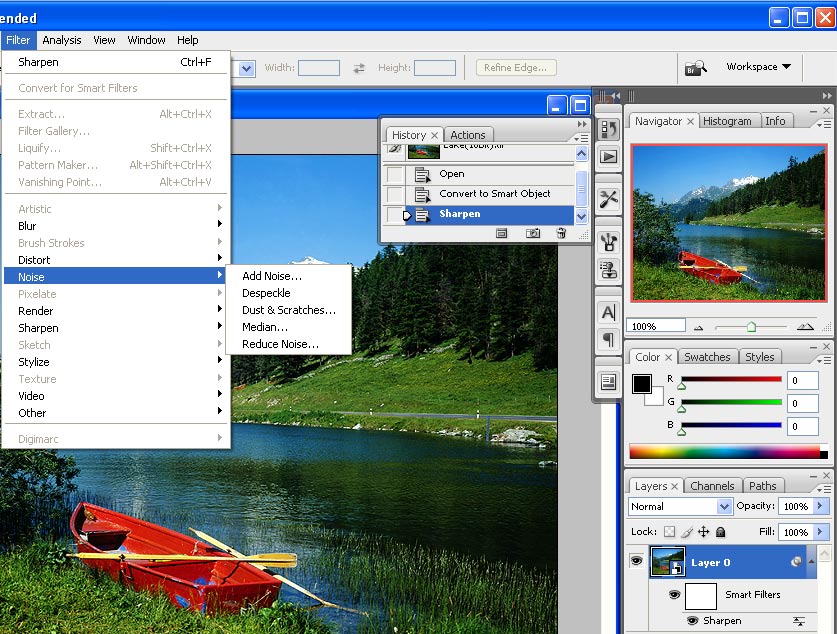This screenshot has height=634, width=837.
Task: Collapse Layer 0 smart filters list arrow
Action: pyautogui.click(x=811, y=561)
